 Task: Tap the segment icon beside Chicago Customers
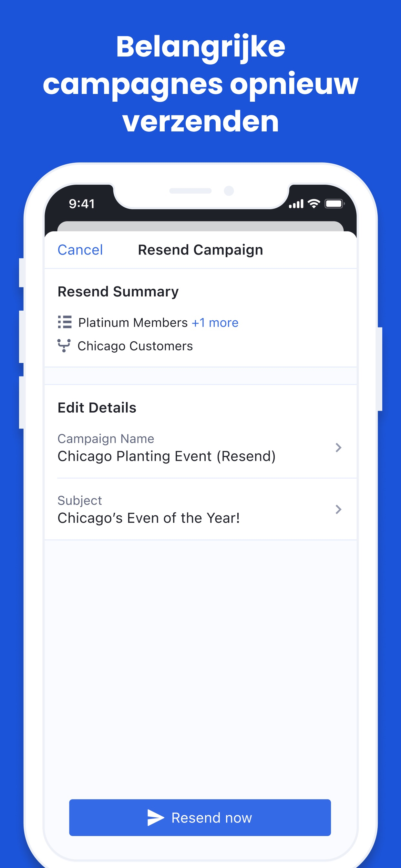pos(64,346)
